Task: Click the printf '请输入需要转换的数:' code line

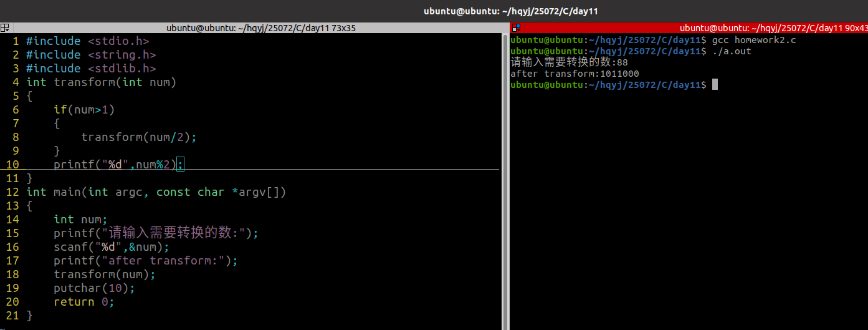Action: point(156,233)
